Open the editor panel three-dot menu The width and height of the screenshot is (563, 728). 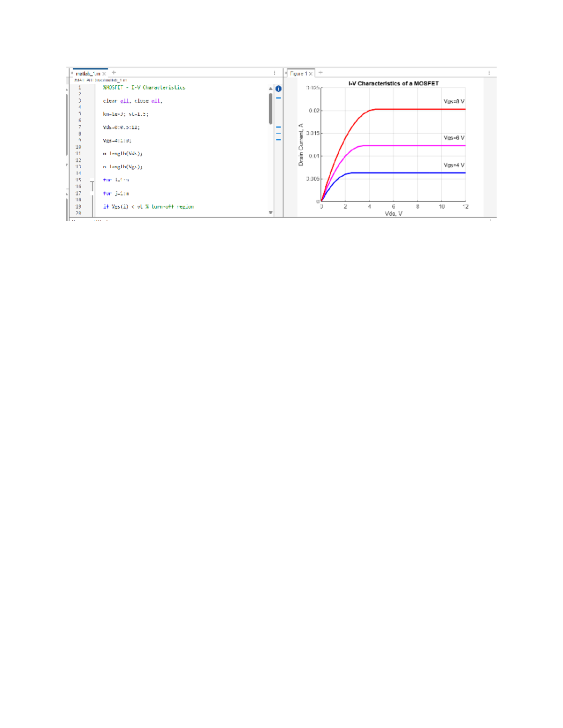(274, 73)
